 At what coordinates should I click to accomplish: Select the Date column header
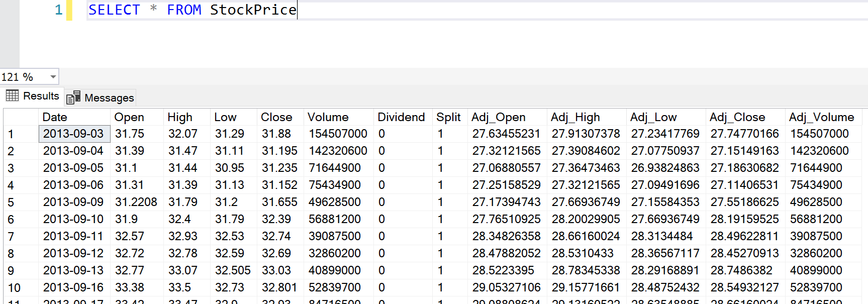tap(55, 117)
